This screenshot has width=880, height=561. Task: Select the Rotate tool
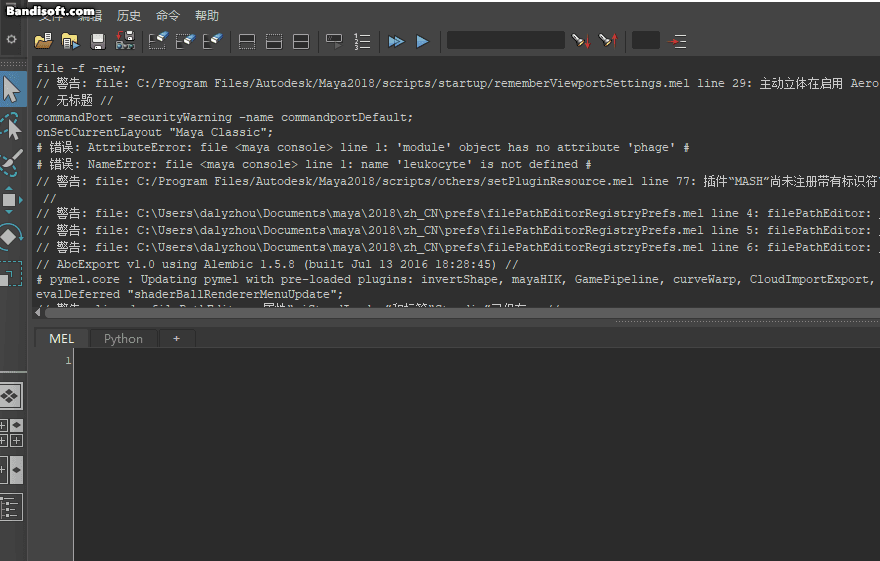[x=11, y=236]
